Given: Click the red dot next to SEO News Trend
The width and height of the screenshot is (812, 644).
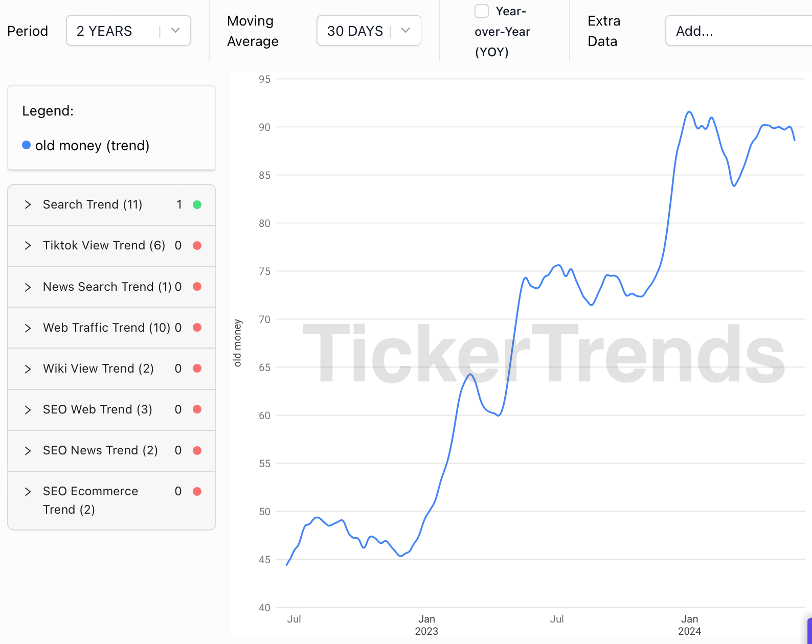Looking at the screenshot, I should point(197,450).
